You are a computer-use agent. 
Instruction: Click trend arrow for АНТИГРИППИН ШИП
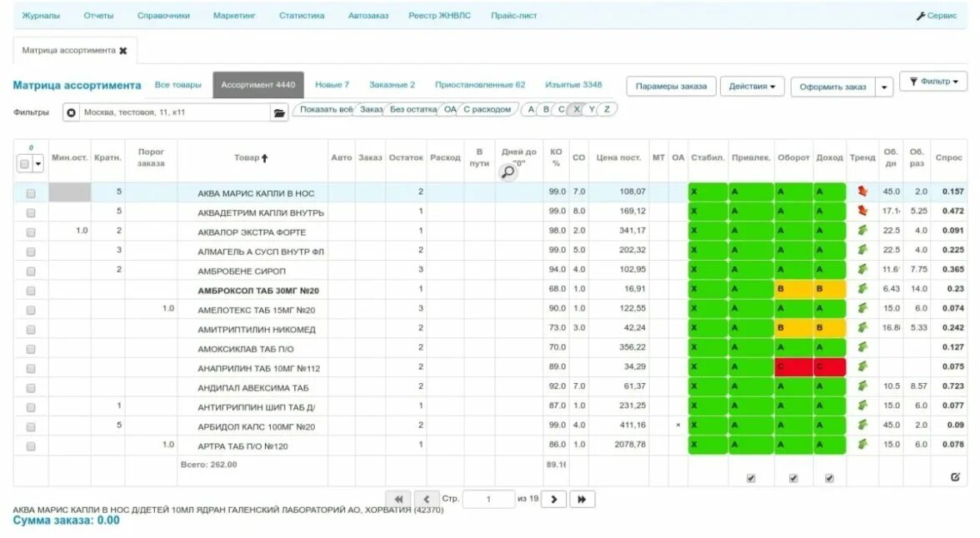click(x=862, y=406)
